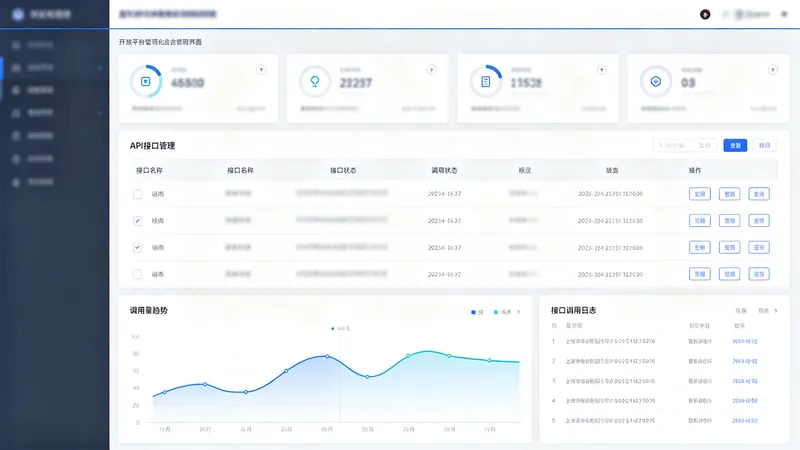Click the square icon in the 46800 card
Screen dimensions: 800x450
pos(146,81)
